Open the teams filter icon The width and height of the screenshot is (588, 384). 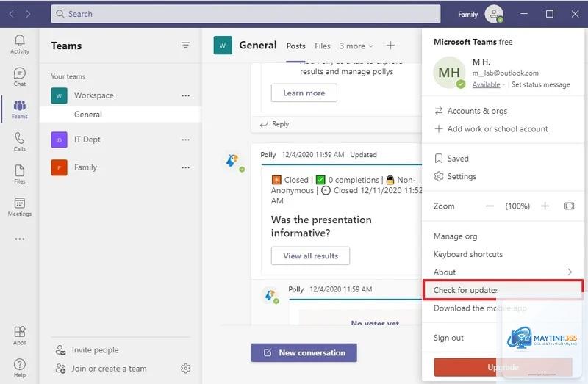tap(185, 46)
